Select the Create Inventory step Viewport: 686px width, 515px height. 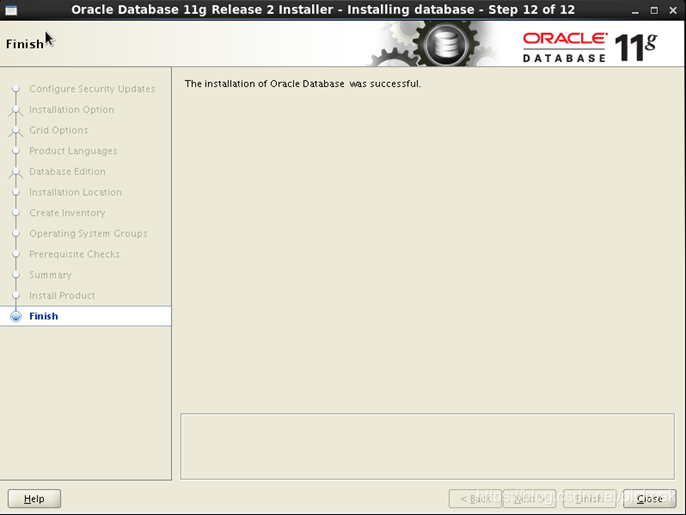[x=67, y=213]
